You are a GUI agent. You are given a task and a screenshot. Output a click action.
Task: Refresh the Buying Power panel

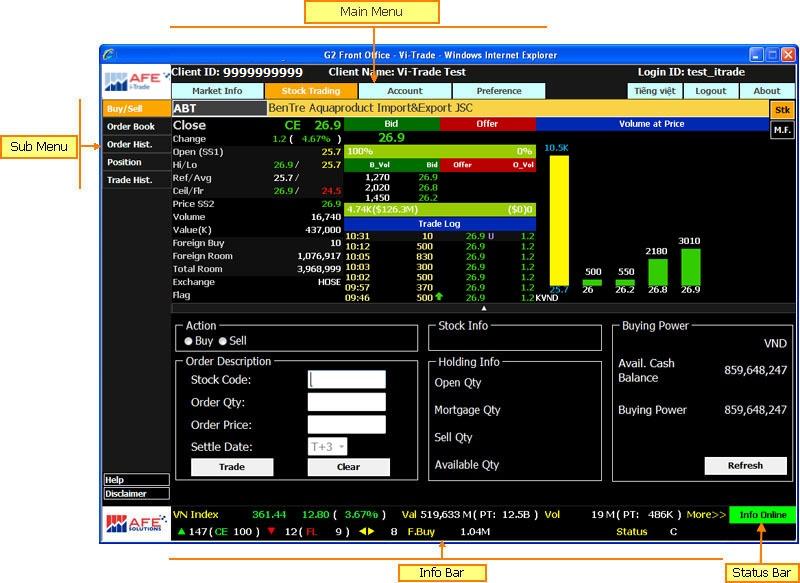(x=745, y=465)
